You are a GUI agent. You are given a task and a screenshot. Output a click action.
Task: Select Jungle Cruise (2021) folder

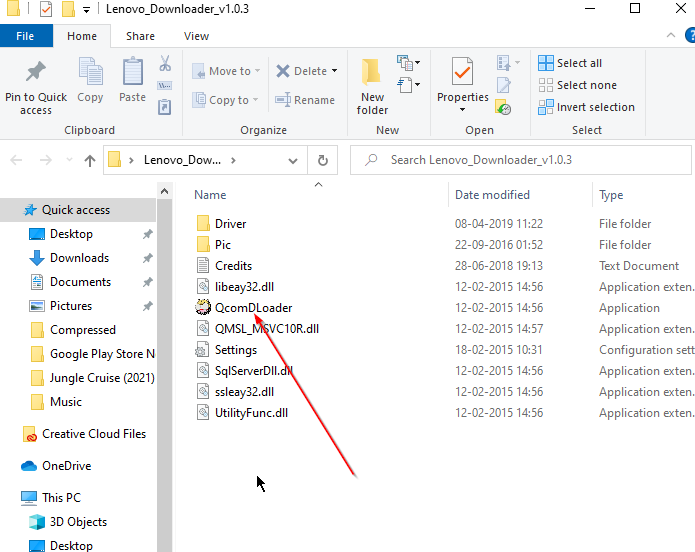[102, 378]
